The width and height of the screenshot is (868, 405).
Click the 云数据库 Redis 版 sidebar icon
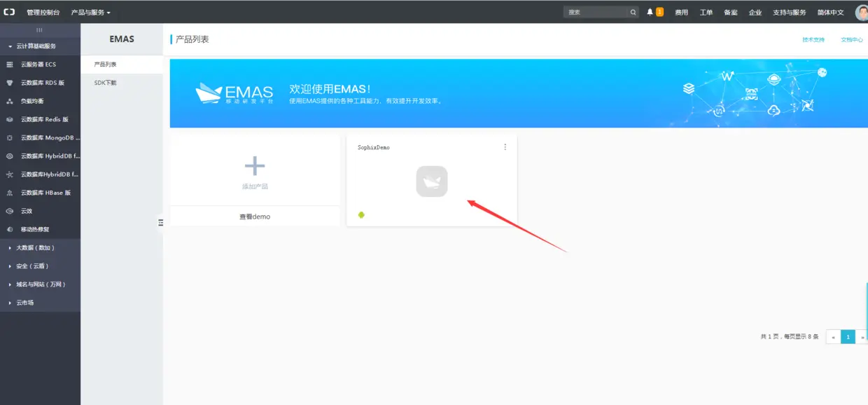(10, 120)
